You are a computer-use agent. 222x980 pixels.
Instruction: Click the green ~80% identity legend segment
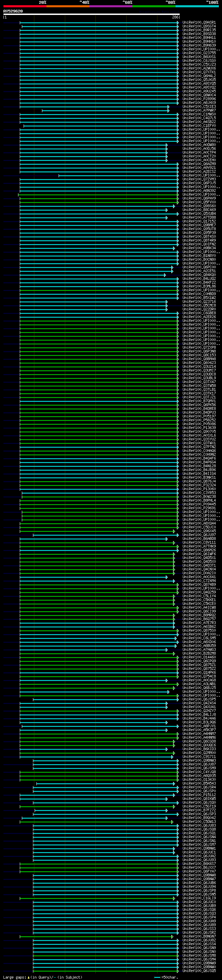point(154,6)
